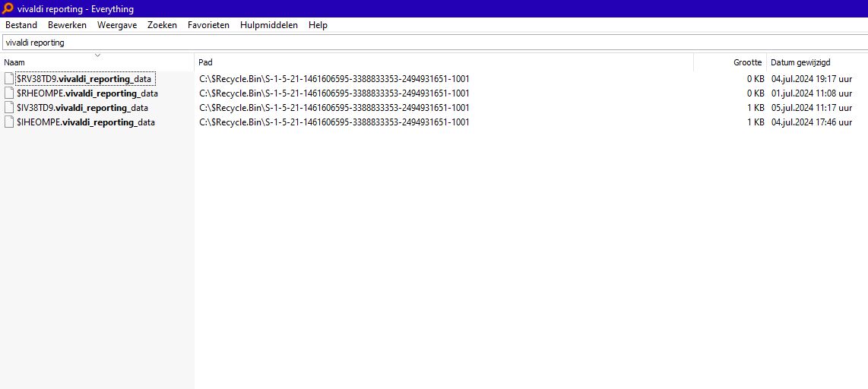Click the 1 KB size of $IV38TD9 row
Viewport: 868px width, 389px height.
pyautogui.click(x=755, y=107)
